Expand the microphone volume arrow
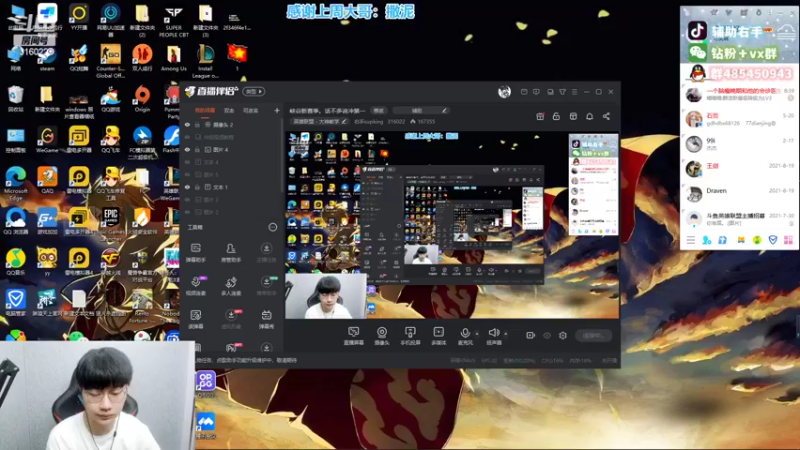 click(x=477, y=334)
